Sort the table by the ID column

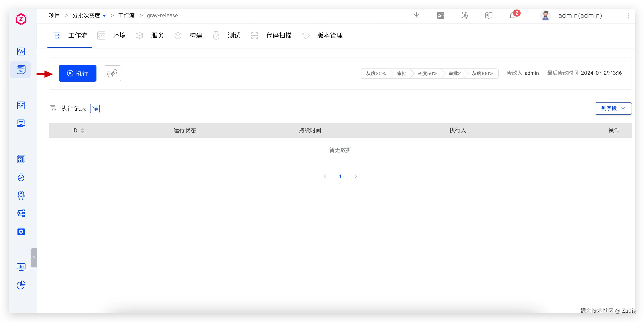click(82, 130)
